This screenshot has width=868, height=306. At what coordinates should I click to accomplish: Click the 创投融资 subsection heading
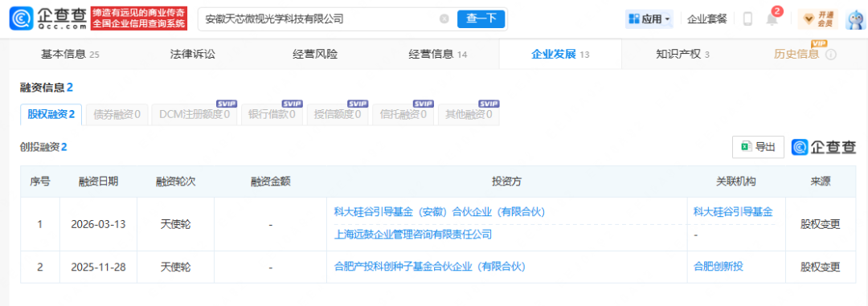click(x=43, y=147)
